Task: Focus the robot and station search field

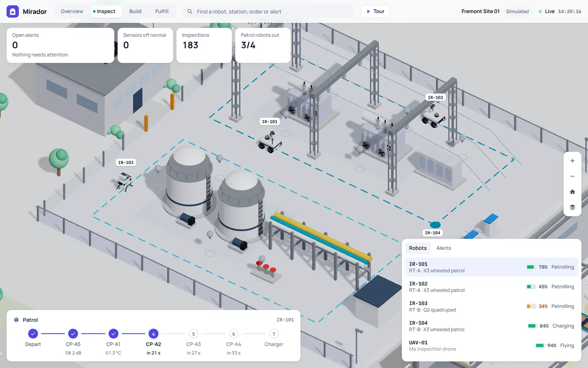Action: coord(269,11)
